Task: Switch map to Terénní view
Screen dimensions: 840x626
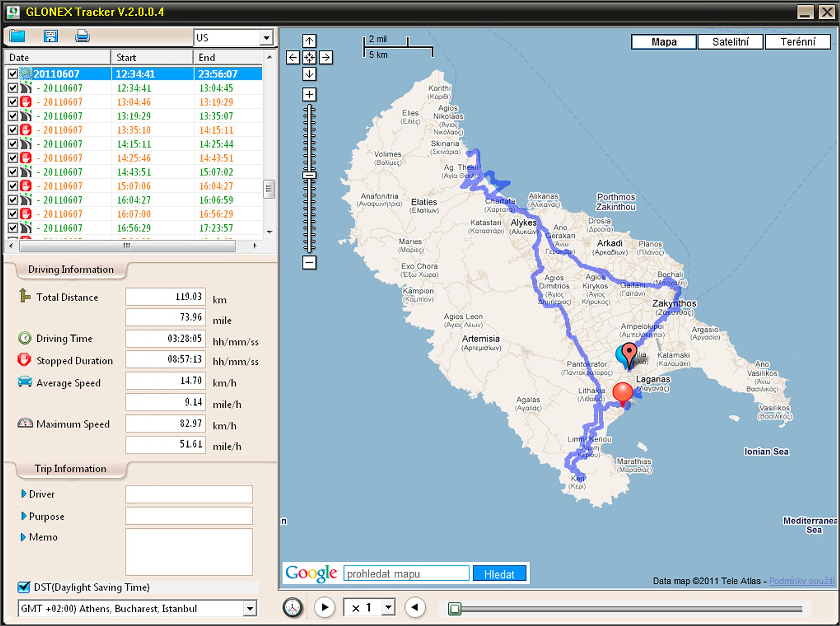Action: 798,42
